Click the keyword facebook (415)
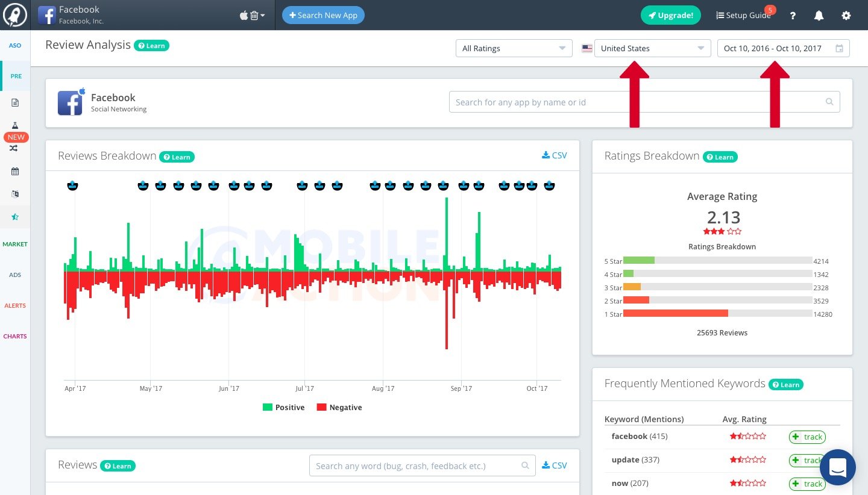 pos(640,437)
